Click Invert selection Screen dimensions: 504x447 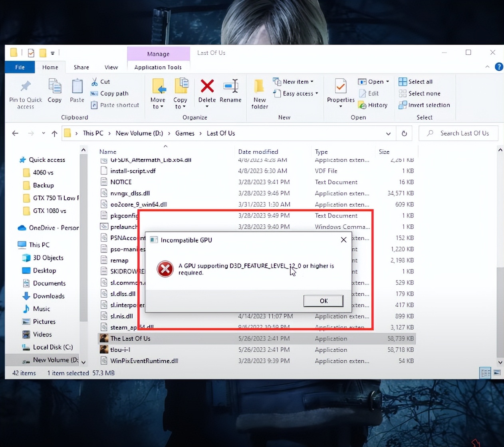pyautogui.click(x=425, y=105)
